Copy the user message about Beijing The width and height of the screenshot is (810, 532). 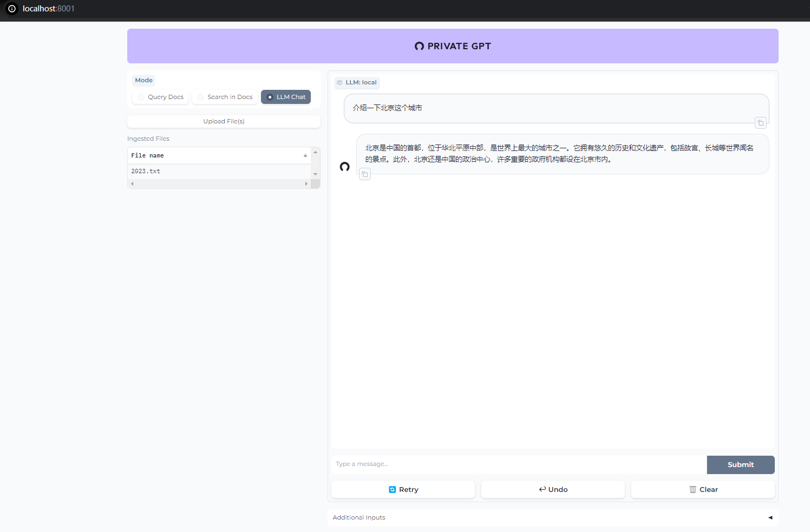click(760, 123)
